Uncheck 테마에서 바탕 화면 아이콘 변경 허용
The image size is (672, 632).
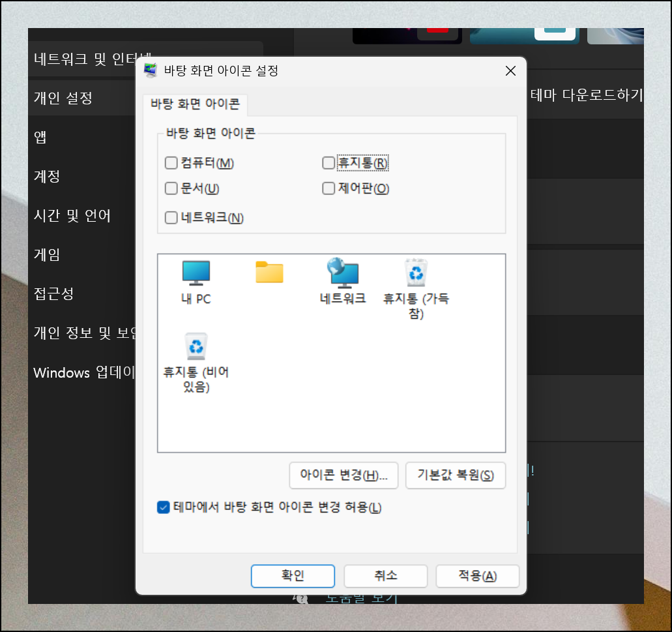click(164, 507)
